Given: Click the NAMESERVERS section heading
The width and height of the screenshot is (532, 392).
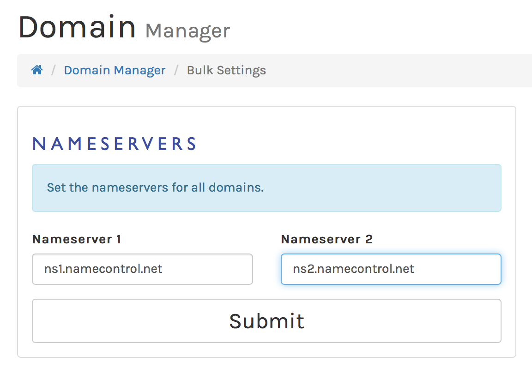Looking at the screenshot, I should pos(115,144).
